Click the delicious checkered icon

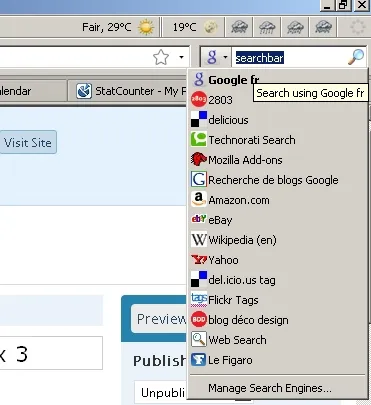coord(198,119)
